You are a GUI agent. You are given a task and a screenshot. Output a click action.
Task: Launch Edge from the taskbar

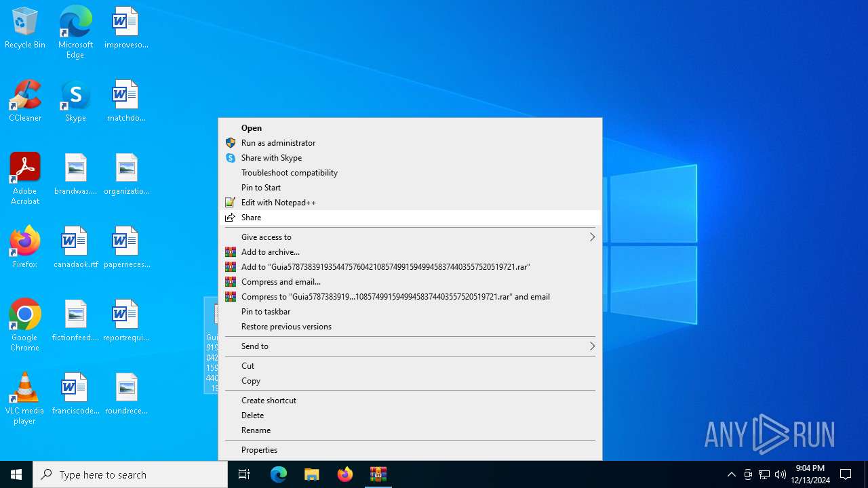tap(279, 474)
